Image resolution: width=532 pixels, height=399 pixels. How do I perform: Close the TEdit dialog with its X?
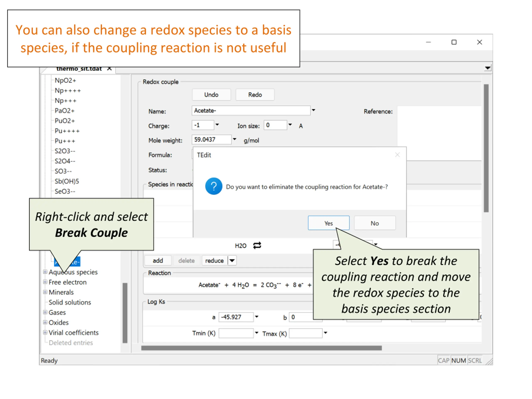click(x=397, y=155)
